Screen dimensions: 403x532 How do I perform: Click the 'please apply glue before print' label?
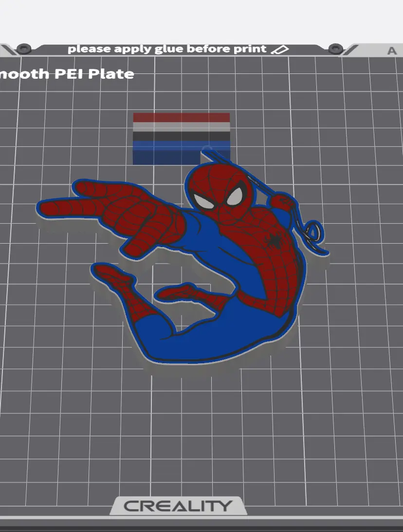tap(167, 49)
